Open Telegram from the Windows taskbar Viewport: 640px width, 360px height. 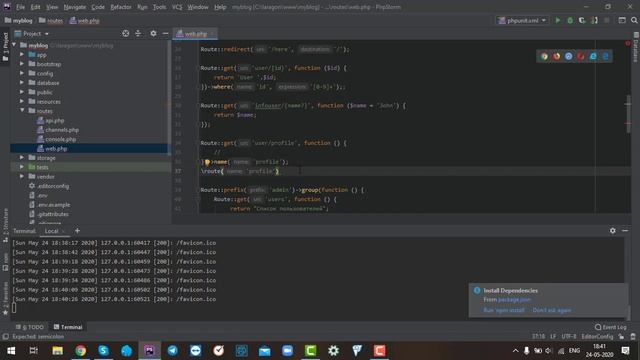pos(173,351)
